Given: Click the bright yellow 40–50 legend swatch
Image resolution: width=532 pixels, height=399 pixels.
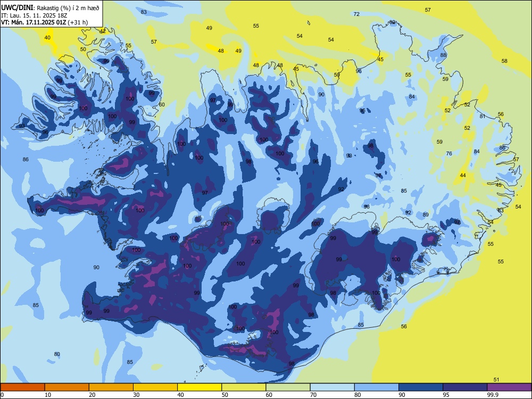Looking at the screenshot, I should 199,387.
